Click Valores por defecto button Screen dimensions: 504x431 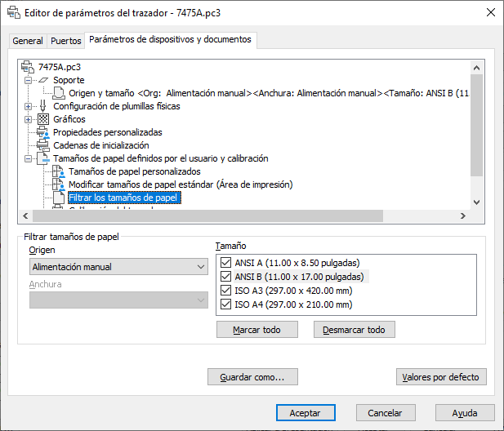tap(441, 377)
